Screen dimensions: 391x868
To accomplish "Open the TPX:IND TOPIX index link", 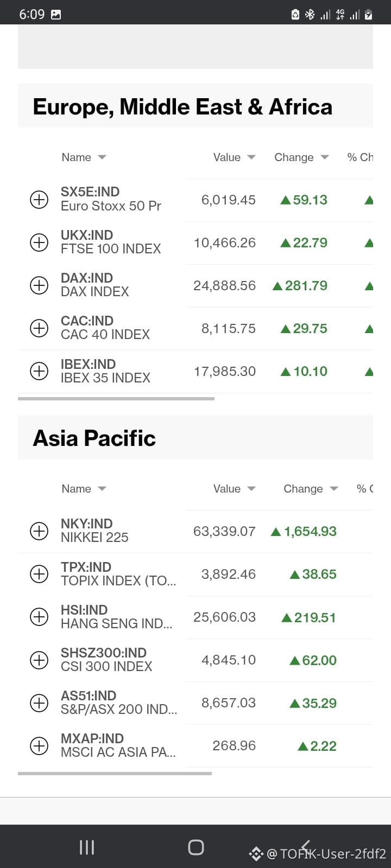I will coord(118,574).
